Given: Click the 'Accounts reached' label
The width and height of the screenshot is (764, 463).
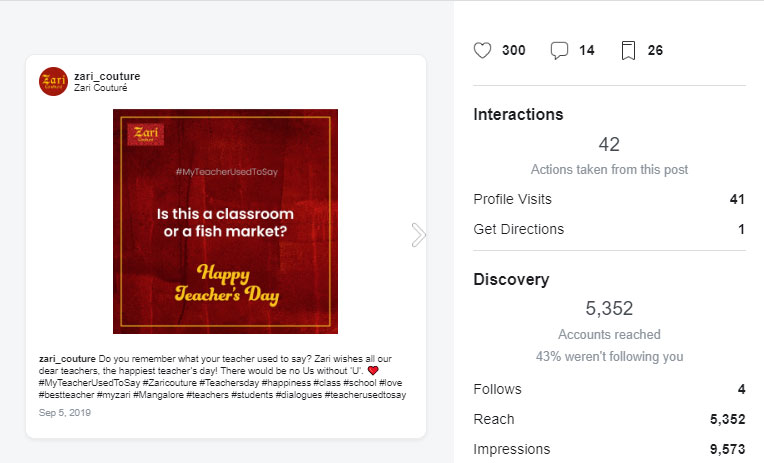Looking at the screenshot, I should click(609, 334).
